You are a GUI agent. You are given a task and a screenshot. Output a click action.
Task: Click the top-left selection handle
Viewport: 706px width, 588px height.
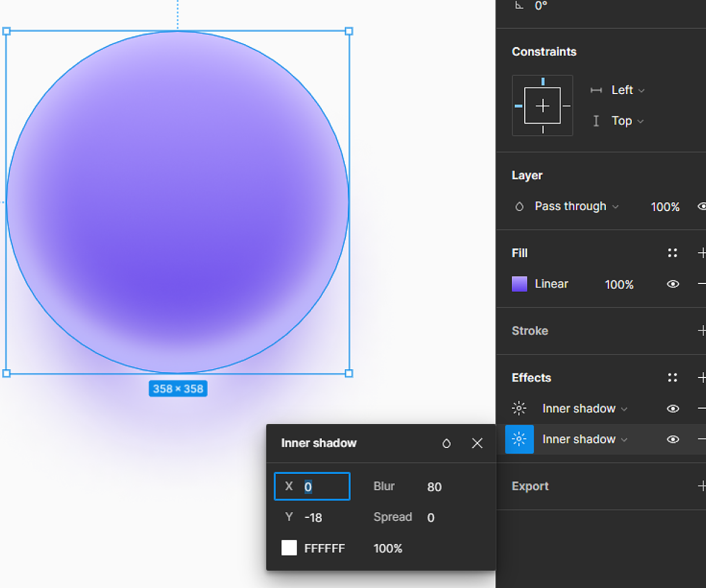tap(6, 31)
